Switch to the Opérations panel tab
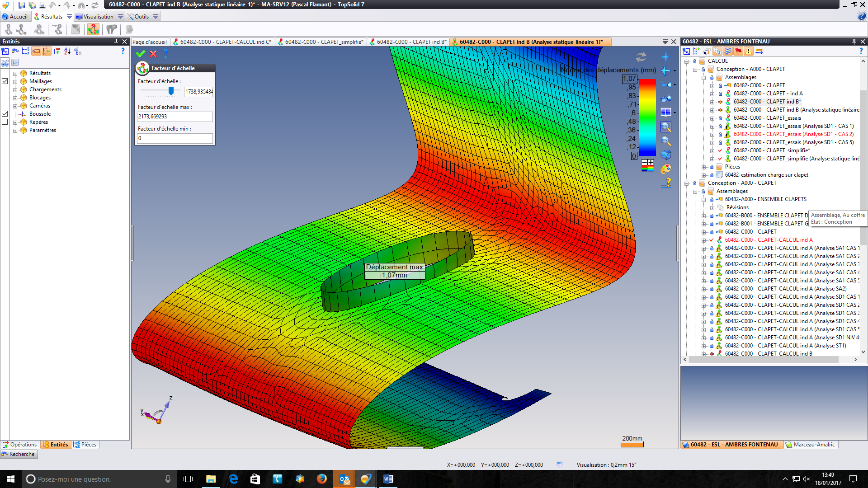Viewport: 868px width, 488px height. pos(20,445)
